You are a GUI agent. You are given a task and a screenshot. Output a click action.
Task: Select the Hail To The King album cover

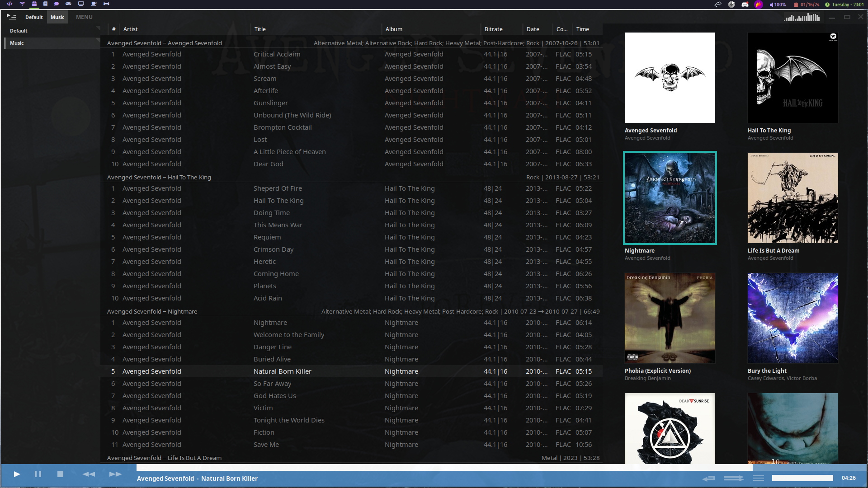(x=793, y=78)
